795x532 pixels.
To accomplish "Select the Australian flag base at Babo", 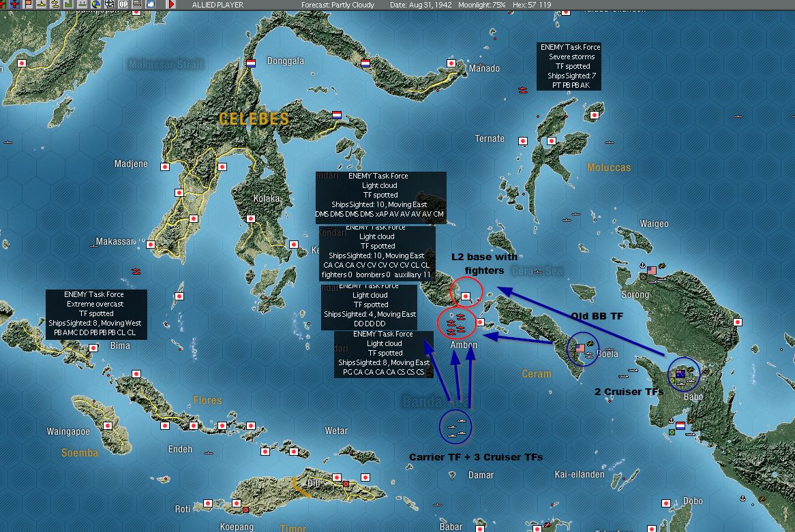I will 680,374.
